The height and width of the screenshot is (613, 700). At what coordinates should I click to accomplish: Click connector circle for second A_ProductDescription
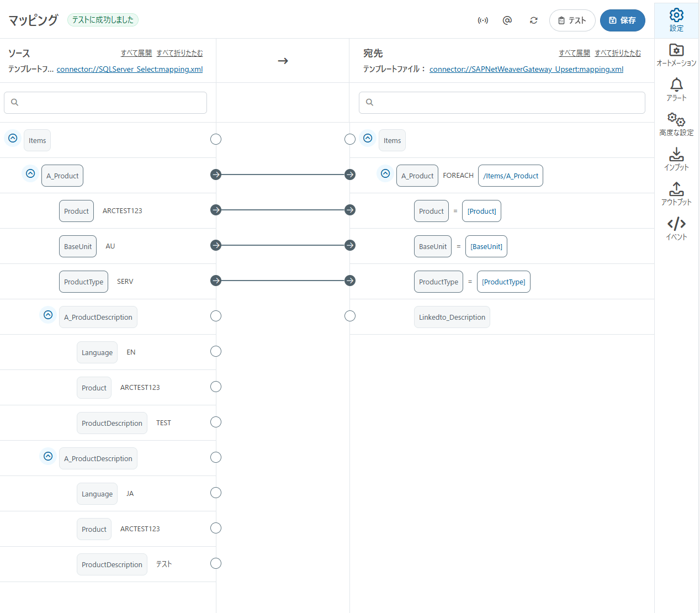[216, 457]
